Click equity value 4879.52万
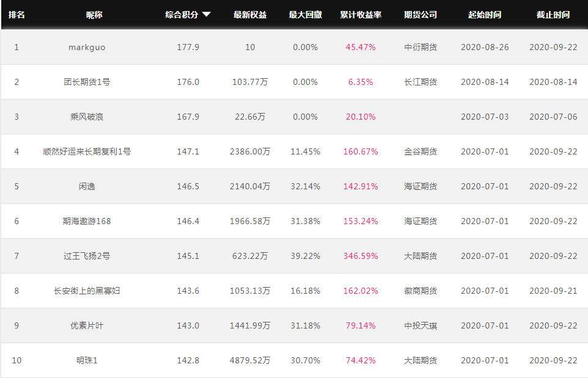The image size is (588, 378). 250,360
